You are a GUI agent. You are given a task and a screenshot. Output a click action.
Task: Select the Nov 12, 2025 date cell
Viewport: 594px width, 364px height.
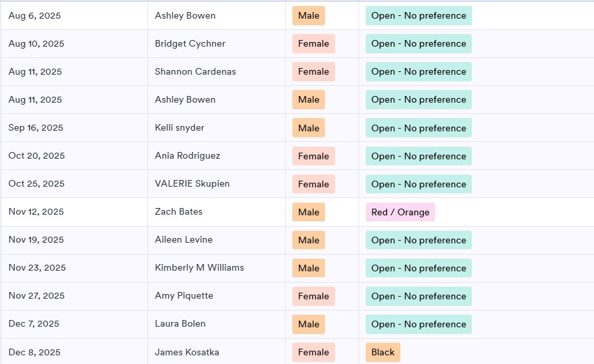click(36, 212)
